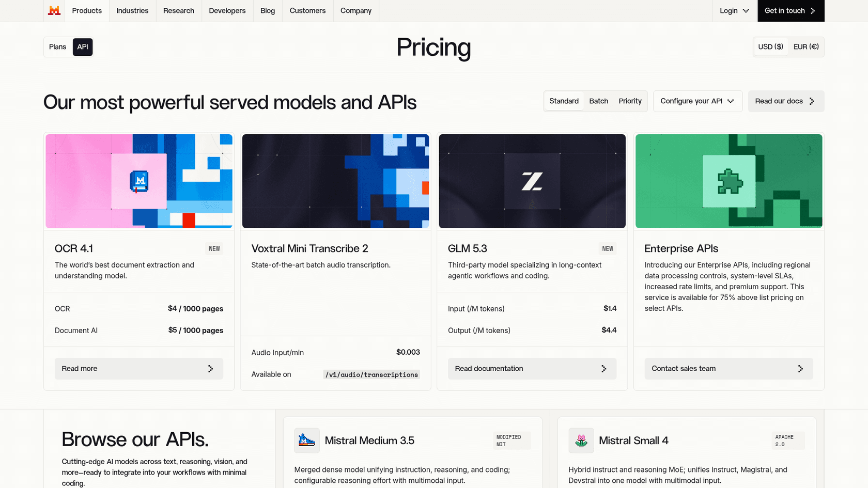Expand the Login dropdown
This screenshot has height=488, width=868.
tap(734, 10)
